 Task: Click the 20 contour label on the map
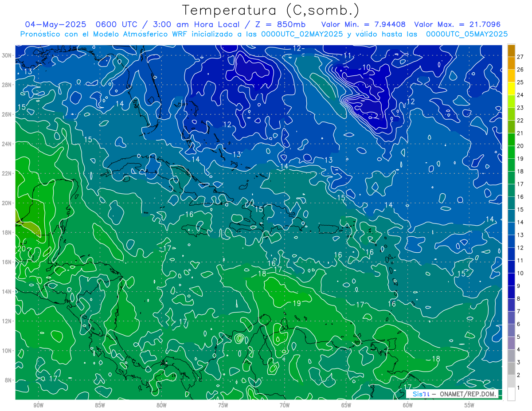click(x=22, y=249)
